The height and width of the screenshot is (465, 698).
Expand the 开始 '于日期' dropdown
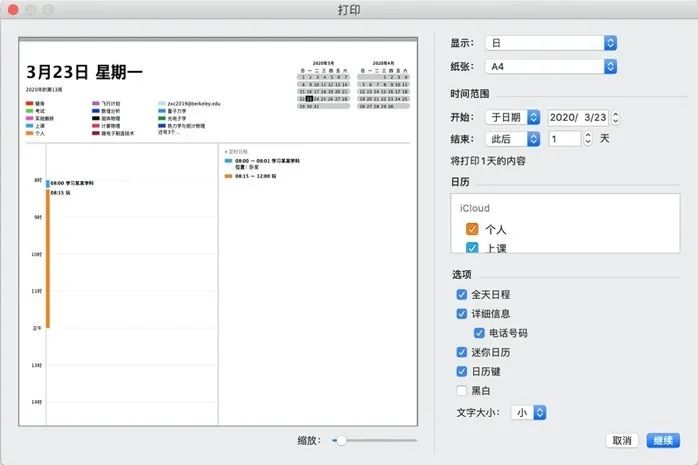tap(513, 117)
